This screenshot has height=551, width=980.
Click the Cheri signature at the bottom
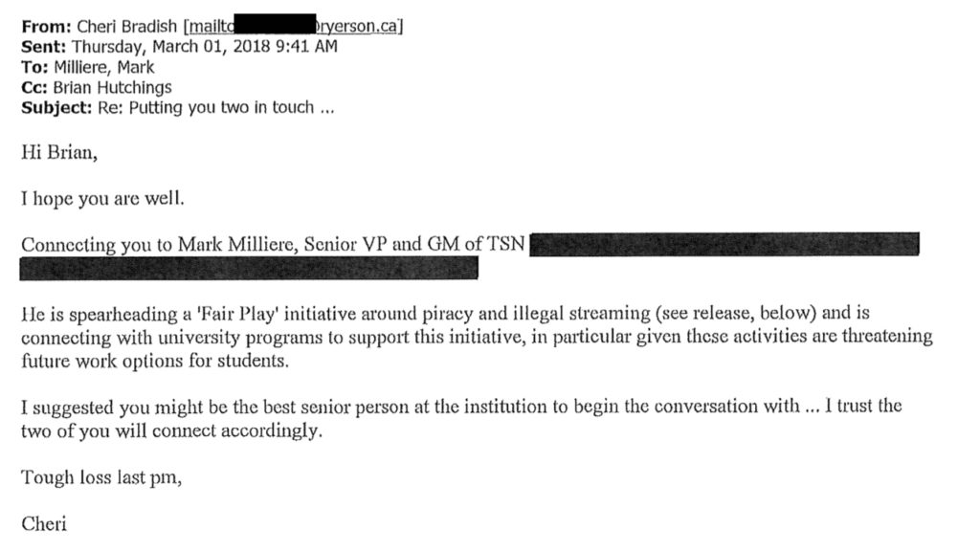(x=44, y=523)
